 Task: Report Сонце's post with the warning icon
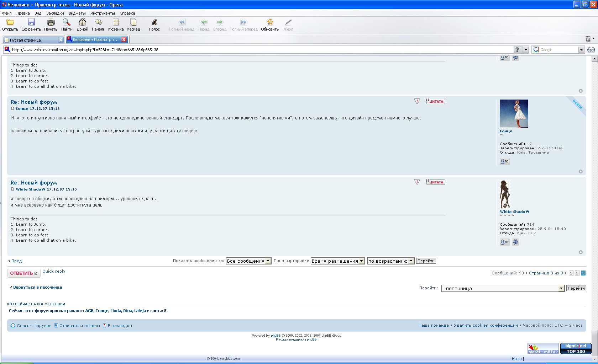point(417,101)
